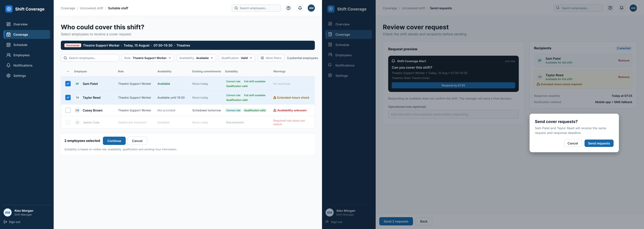This screenshot has width=644, height=229.
Task: Click Uncovered shift breadcrumb in Send requests window
Action: [413, 8]
